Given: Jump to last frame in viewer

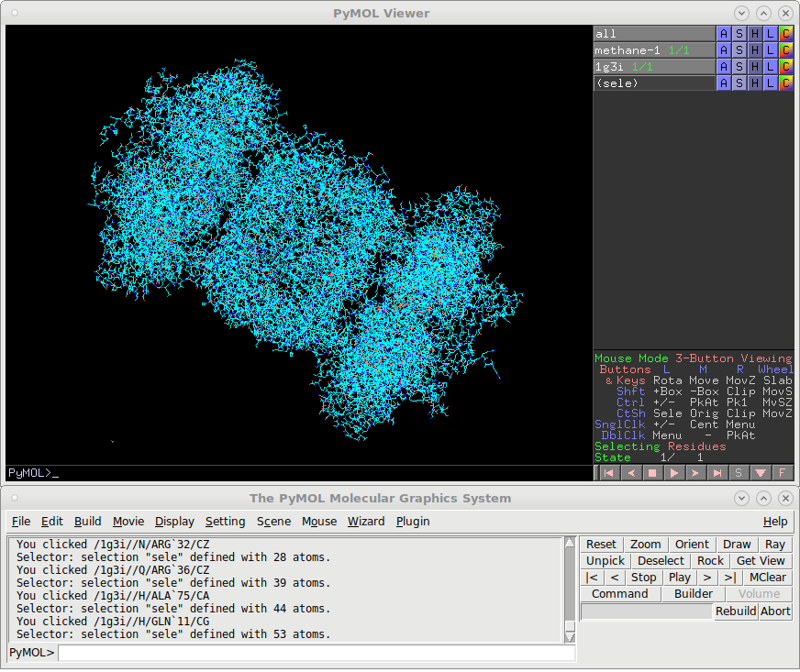Looking at the screenshot, I should (x=717, y=473).
